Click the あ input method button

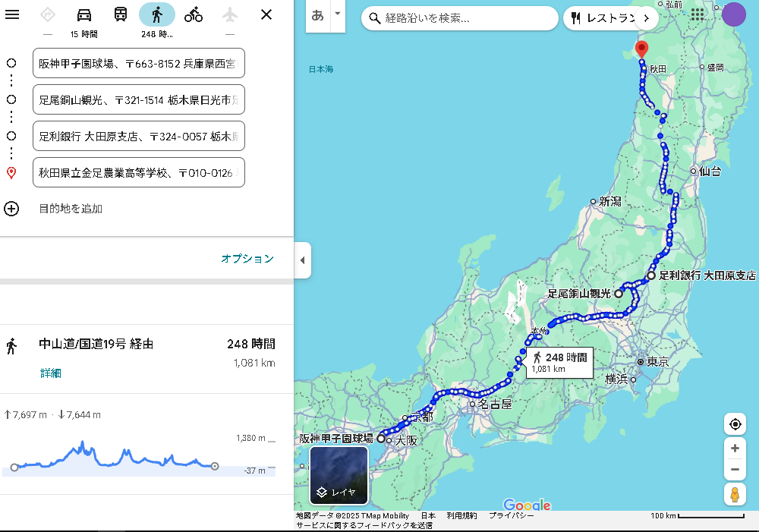tap(317, 16)
